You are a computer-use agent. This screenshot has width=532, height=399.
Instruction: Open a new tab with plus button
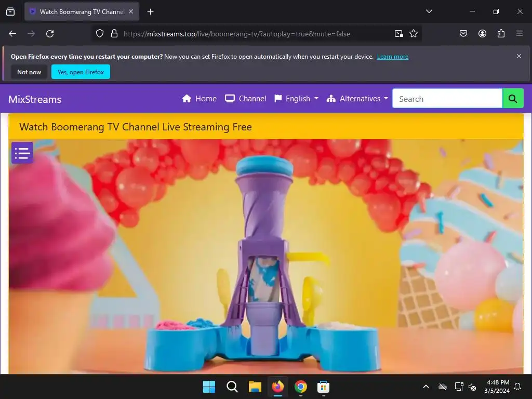click(x=150, y=12)
